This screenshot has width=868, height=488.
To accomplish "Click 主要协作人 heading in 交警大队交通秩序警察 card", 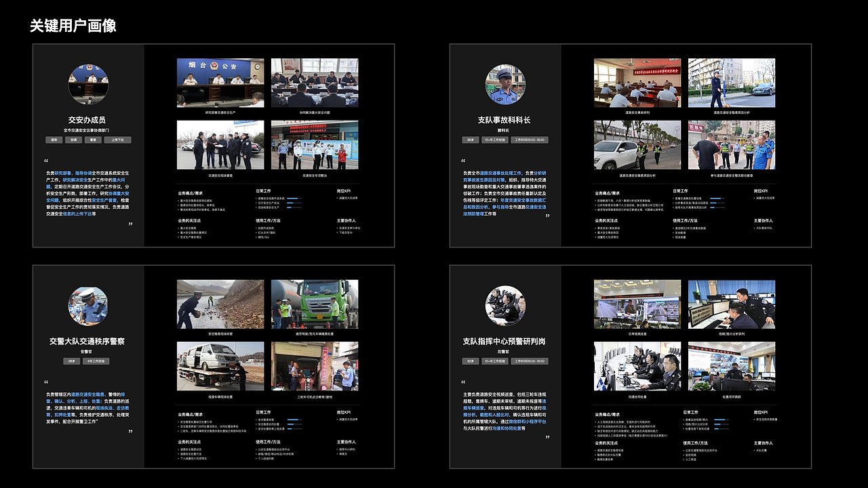I will pos(347,441).
